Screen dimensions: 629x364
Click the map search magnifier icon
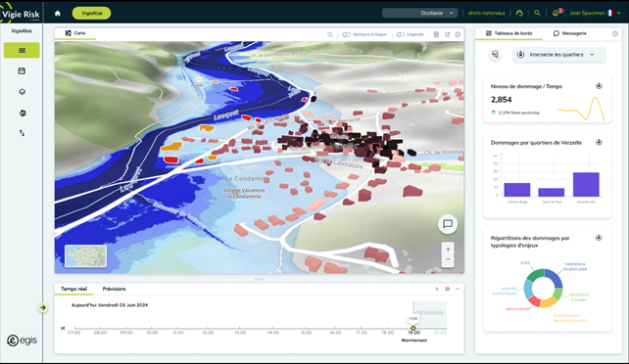pyautogui.click(x=330, y=34)
